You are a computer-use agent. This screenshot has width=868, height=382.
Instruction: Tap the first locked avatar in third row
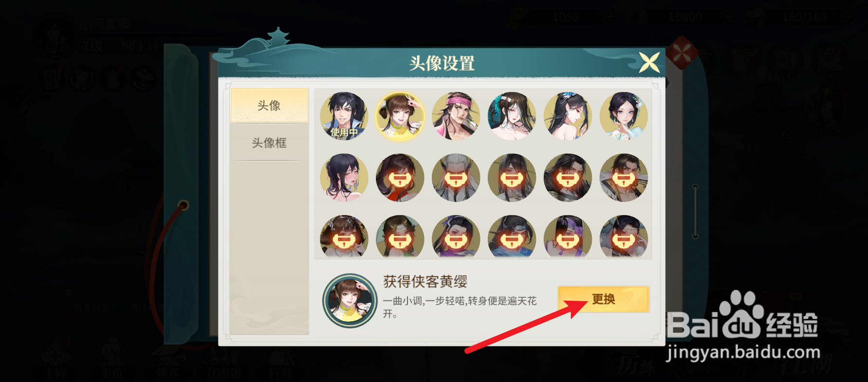[344, 237]
